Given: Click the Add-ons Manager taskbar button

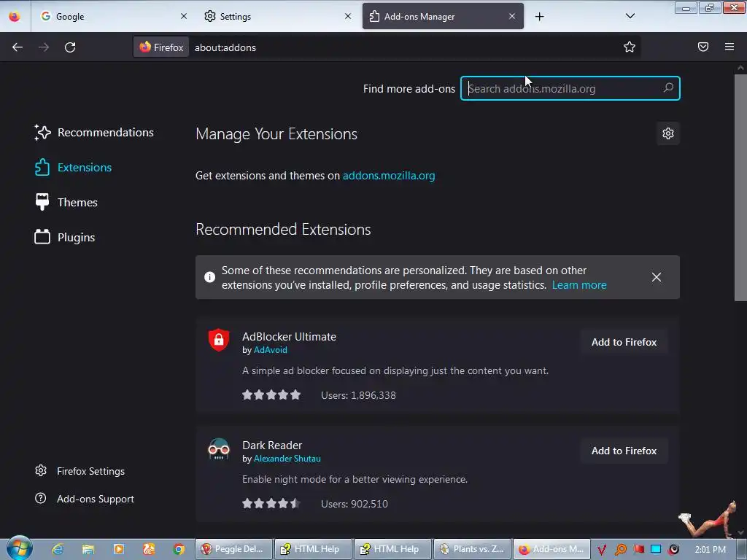Looking at the screenshot, I should point(551,549).
